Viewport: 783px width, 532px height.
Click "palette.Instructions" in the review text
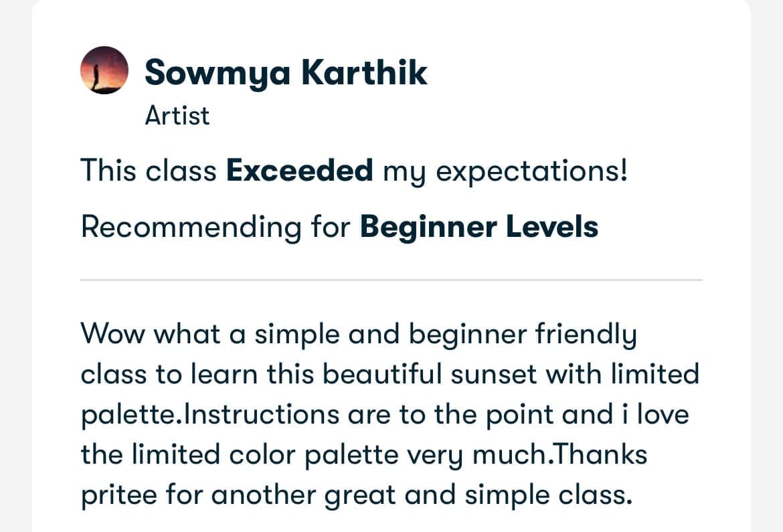pyautogui.click(x=209, y=414)
